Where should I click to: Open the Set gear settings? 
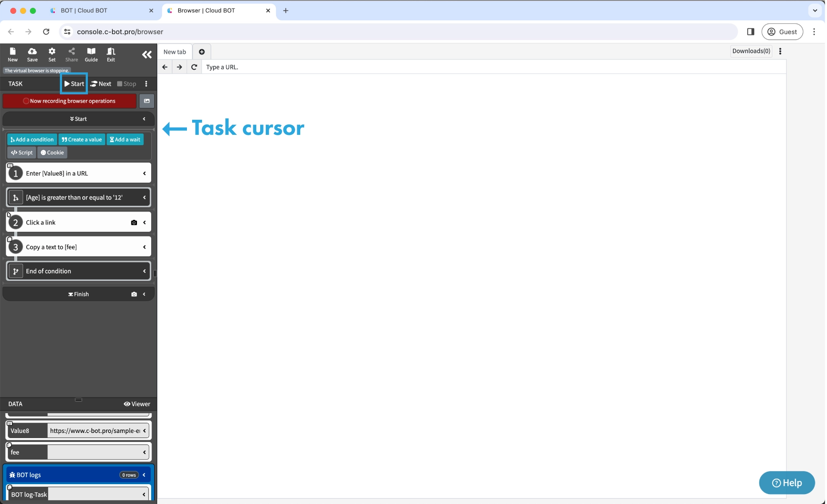(52, 54)
